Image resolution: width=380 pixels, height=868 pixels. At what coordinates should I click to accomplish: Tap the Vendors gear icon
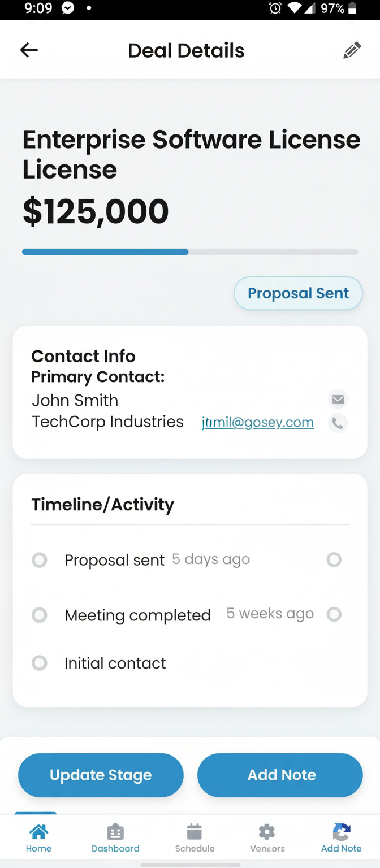pos(267,832)
